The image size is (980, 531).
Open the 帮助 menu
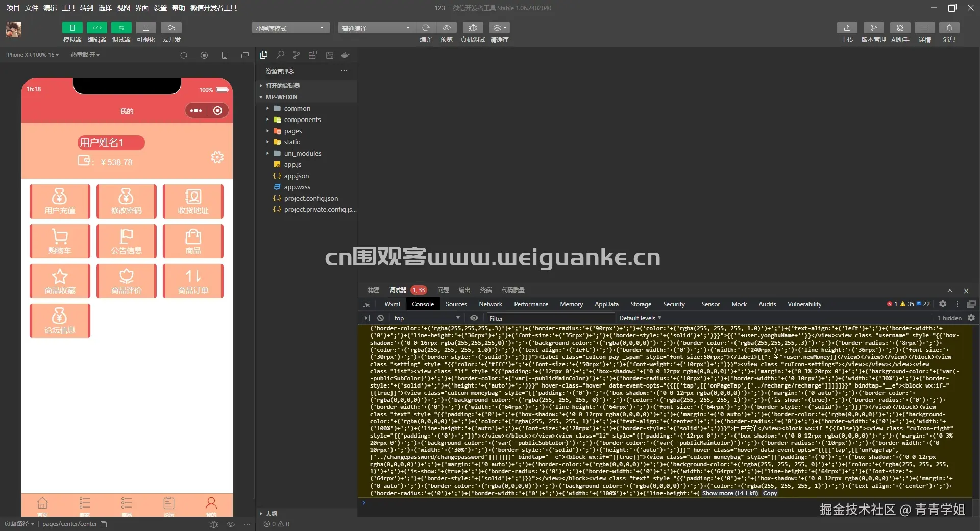click(x=179, y=8)
